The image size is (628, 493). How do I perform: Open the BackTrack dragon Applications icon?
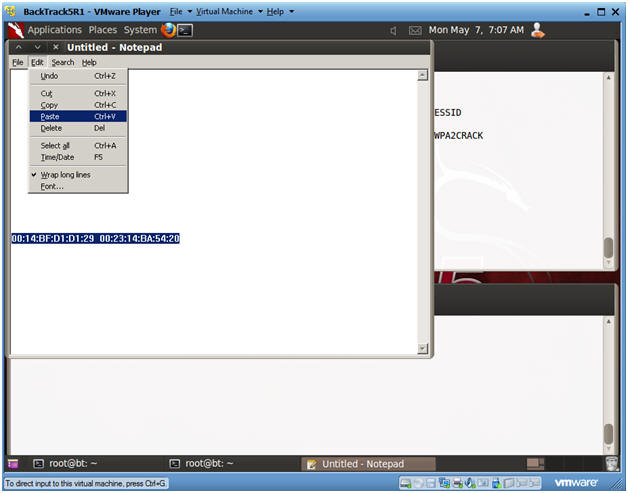tap(16, 30)
